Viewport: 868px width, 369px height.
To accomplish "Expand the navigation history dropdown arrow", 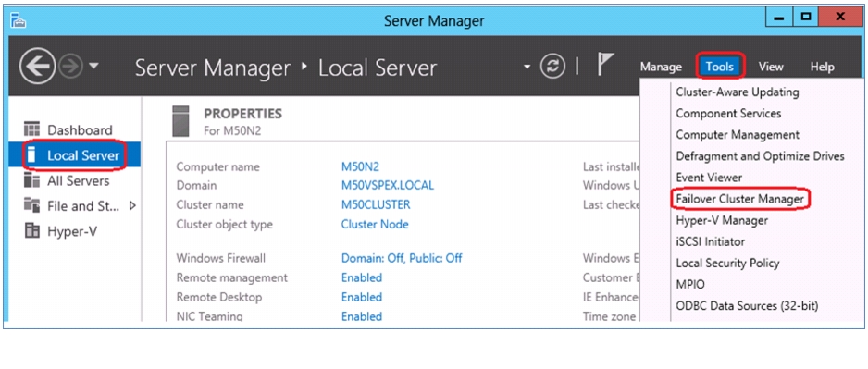I will 94,67.
